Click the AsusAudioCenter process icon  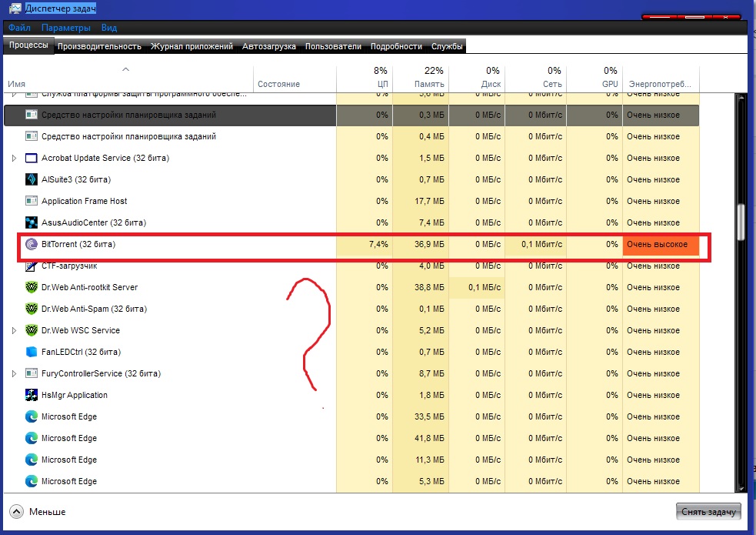click(x=32, y=222)
